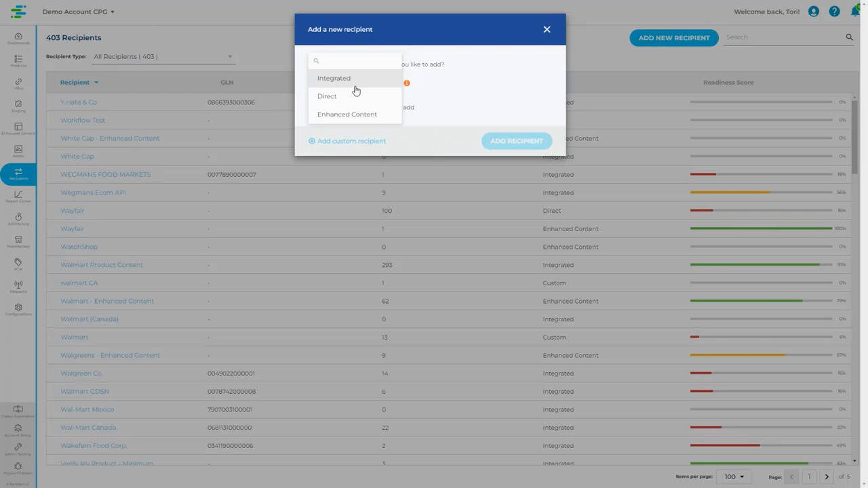Select Integrated from the dropdown list
The width and height of the screenshot is (868, 488).
pos(334,79)
